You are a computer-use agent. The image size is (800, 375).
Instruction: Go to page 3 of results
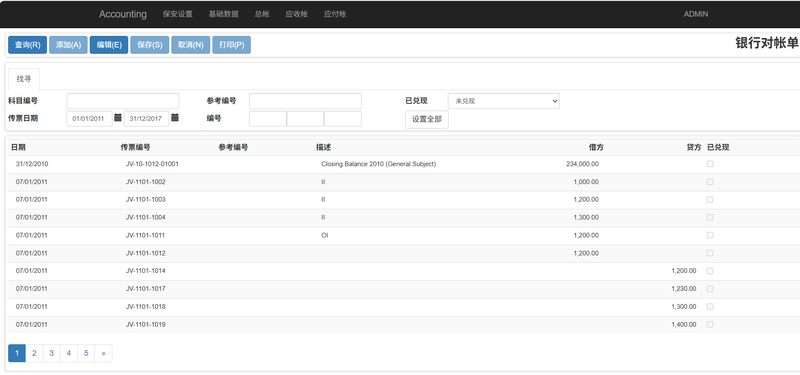click(x=52, y=353)
